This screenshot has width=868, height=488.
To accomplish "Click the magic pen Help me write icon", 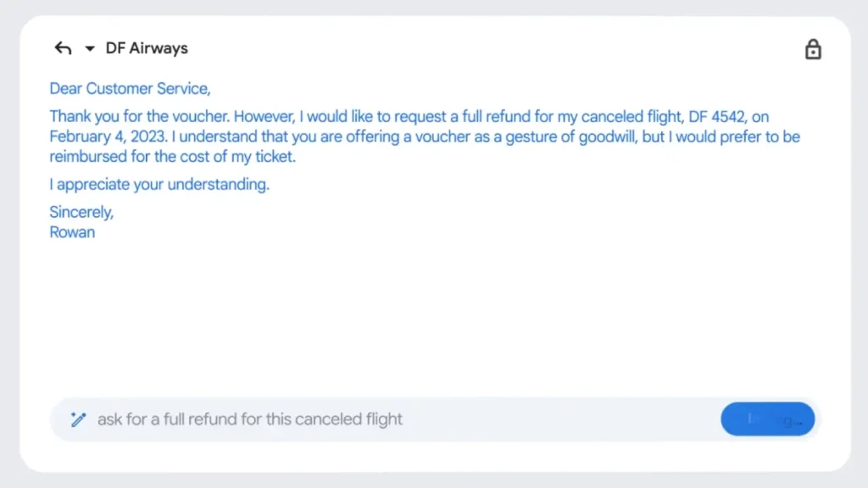I will [x=79, y=419].
